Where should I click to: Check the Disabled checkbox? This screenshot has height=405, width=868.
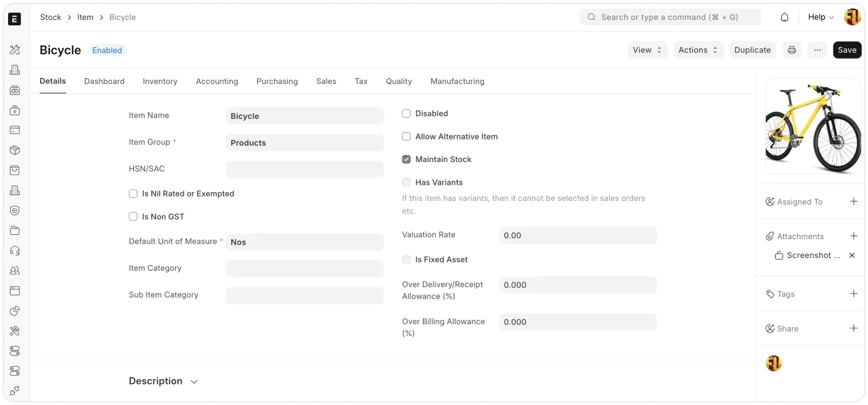point(407,114)
